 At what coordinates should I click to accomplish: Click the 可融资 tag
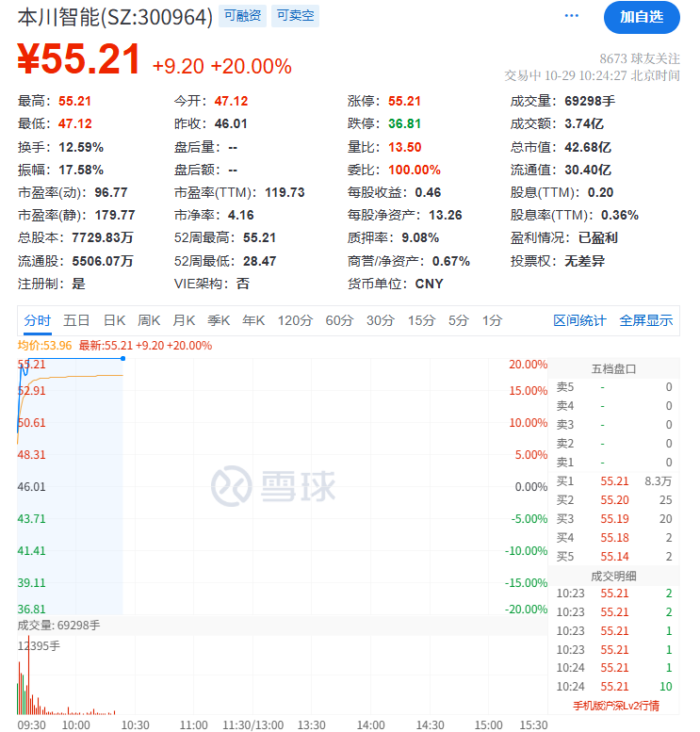(x=242, y=16)
